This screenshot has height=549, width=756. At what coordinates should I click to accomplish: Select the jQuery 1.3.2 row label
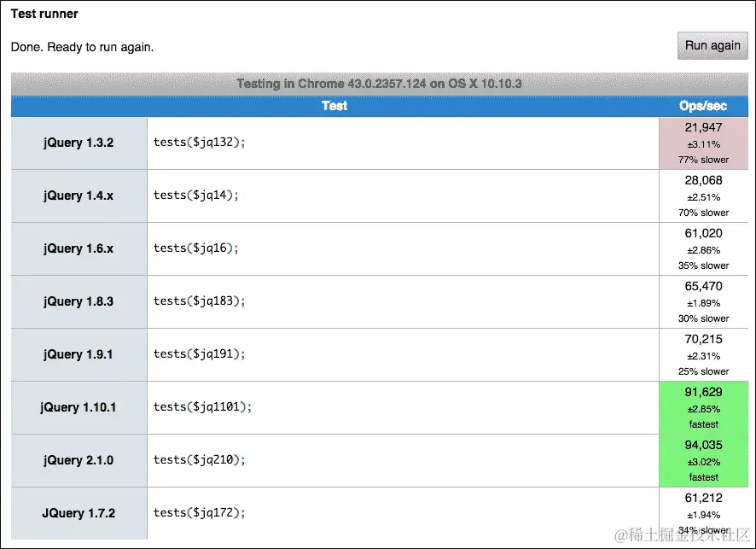coord(79,143)
